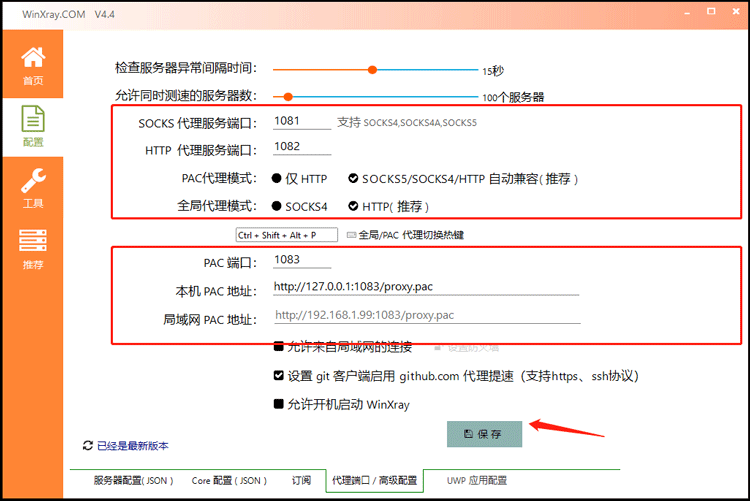Select SOCKS4 global proxy mode

[299, 206]
